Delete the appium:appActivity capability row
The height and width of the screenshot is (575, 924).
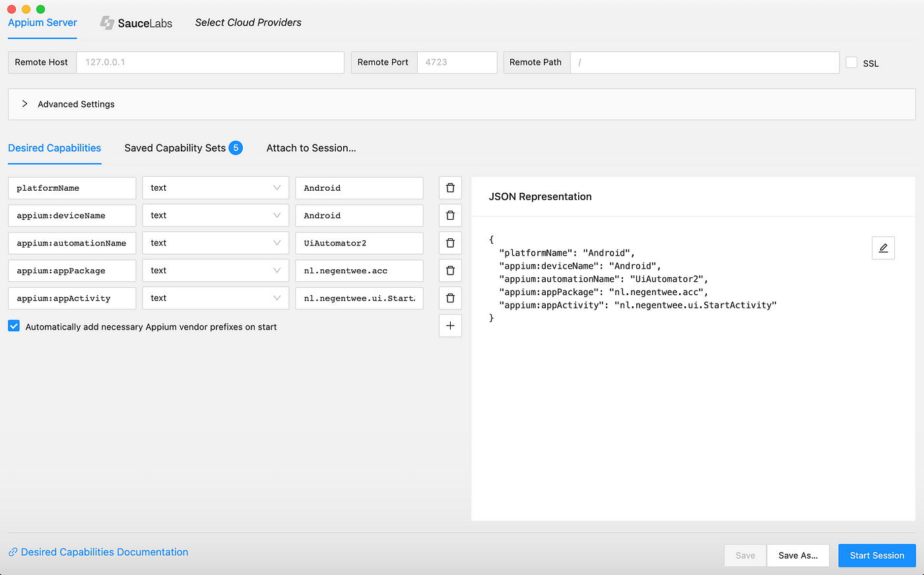pos(450,298)
